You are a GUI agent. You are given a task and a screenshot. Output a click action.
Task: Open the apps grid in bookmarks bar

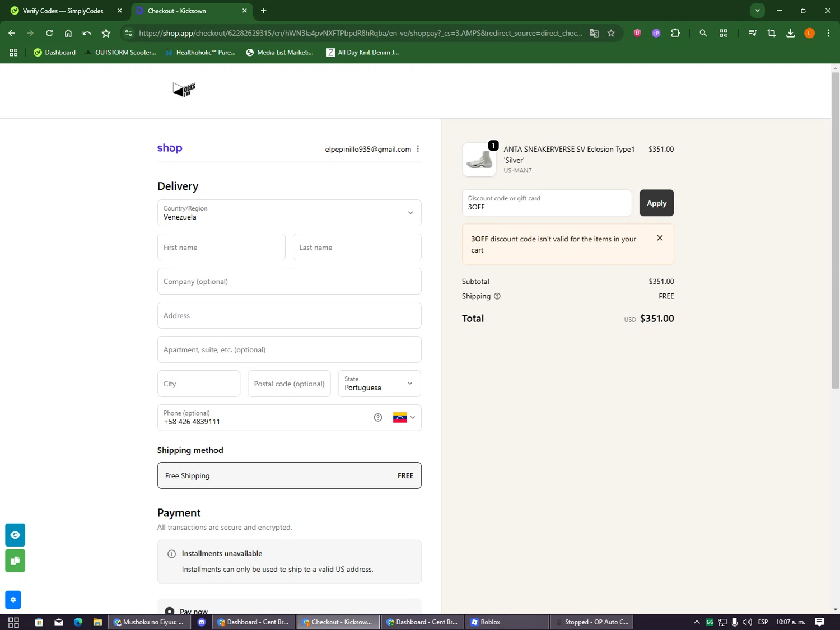[13, 52]
